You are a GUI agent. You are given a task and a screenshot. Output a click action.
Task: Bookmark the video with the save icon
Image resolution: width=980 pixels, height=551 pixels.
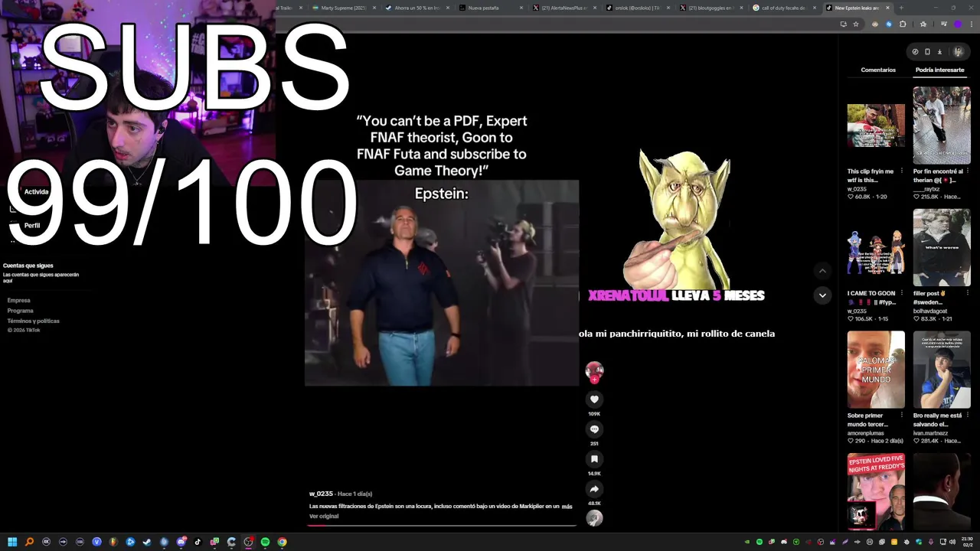pos(594,459)
